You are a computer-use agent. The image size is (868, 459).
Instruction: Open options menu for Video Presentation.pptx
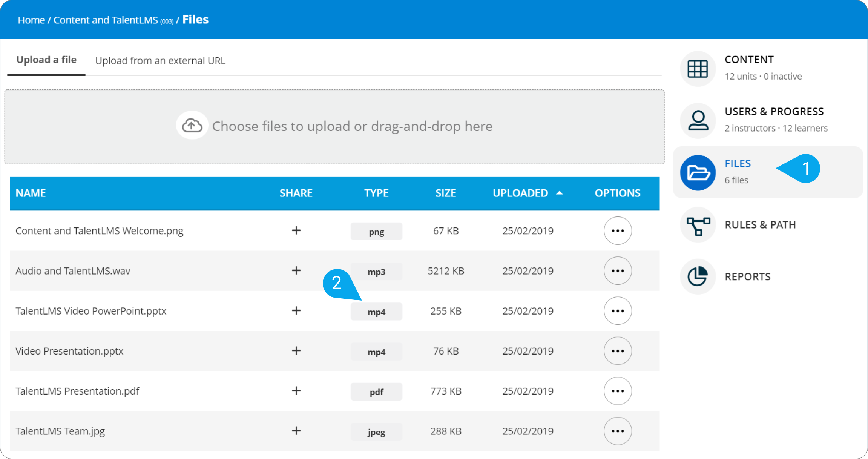[x=618, y=351]
